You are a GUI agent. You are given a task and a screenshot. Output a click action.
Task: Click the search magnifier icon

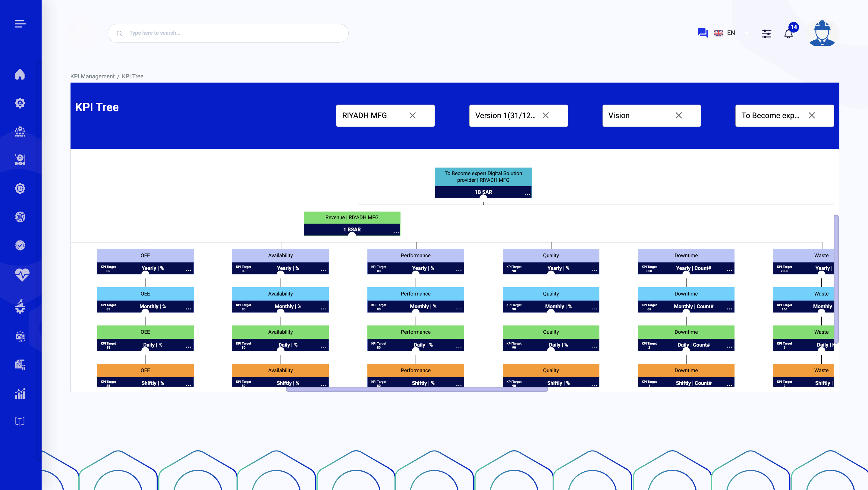[119, 33]
